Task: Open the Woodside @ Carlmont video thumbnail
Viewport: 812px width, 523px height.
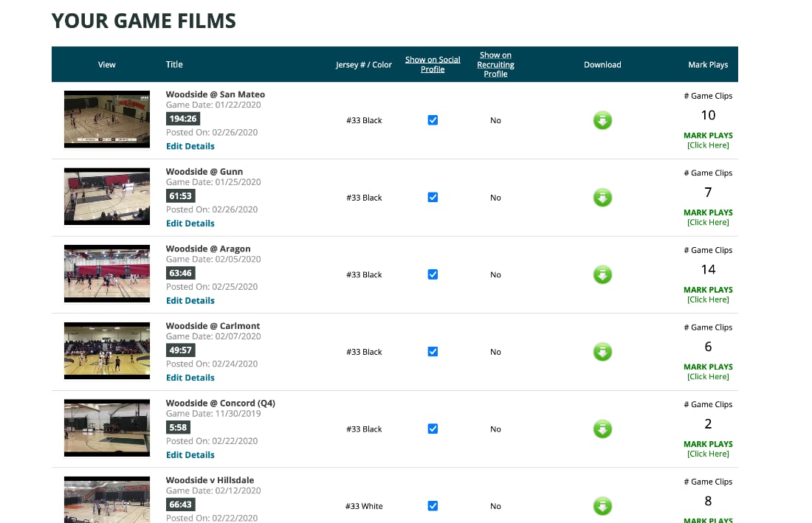Action: click(x=107, y=351)
